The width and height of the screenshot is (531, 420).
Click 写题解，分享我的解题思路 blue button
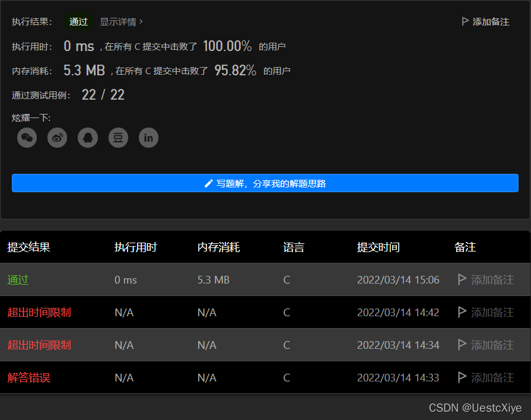coord(265,183)
